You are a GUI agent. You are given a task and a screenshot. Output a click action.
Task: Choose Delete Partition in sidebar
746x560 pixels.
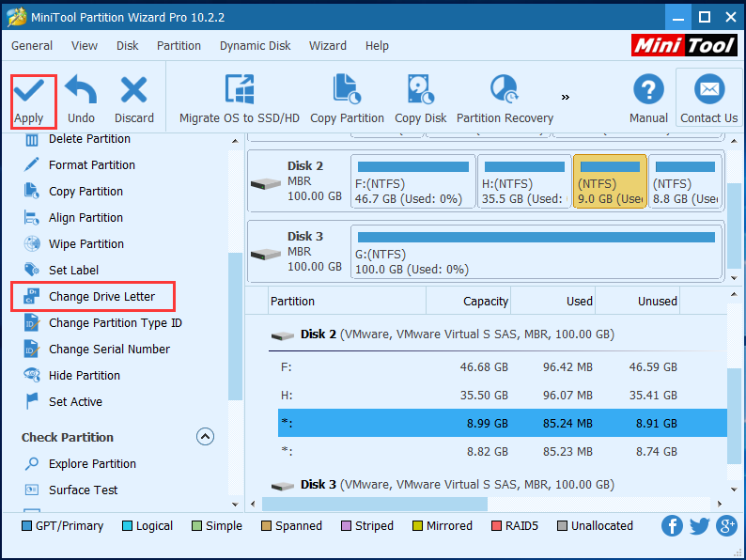[x=89, y=139]
